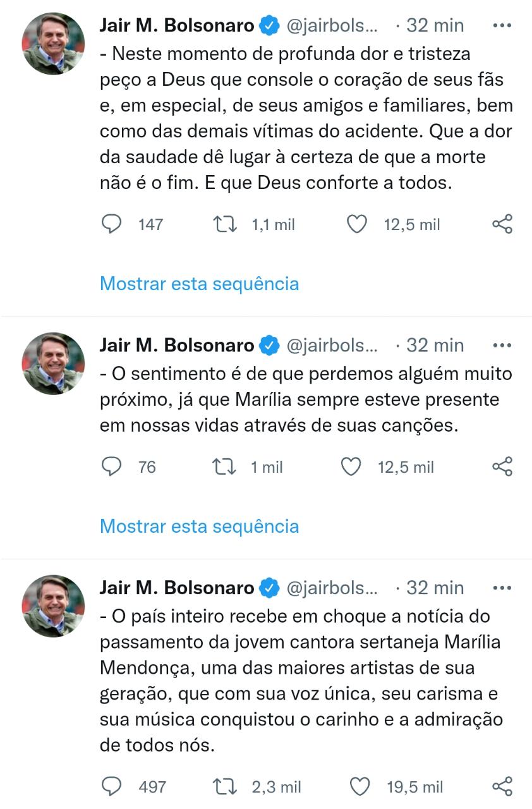The width and height of the screenshot is (532, 809).
Task: Retweet the tweet with 2,3 mil retweets
Action: point(225,787)
